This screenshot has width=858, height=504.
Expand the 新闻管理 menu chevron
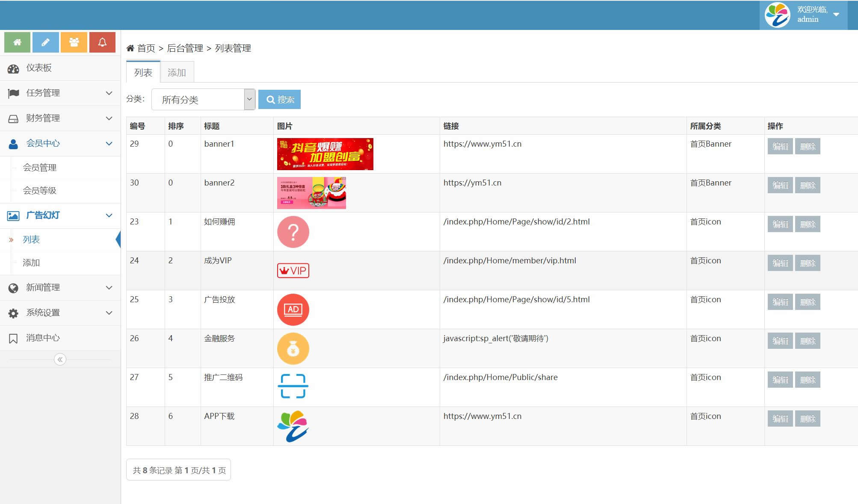pyautogui.click(x=109, y=288)
